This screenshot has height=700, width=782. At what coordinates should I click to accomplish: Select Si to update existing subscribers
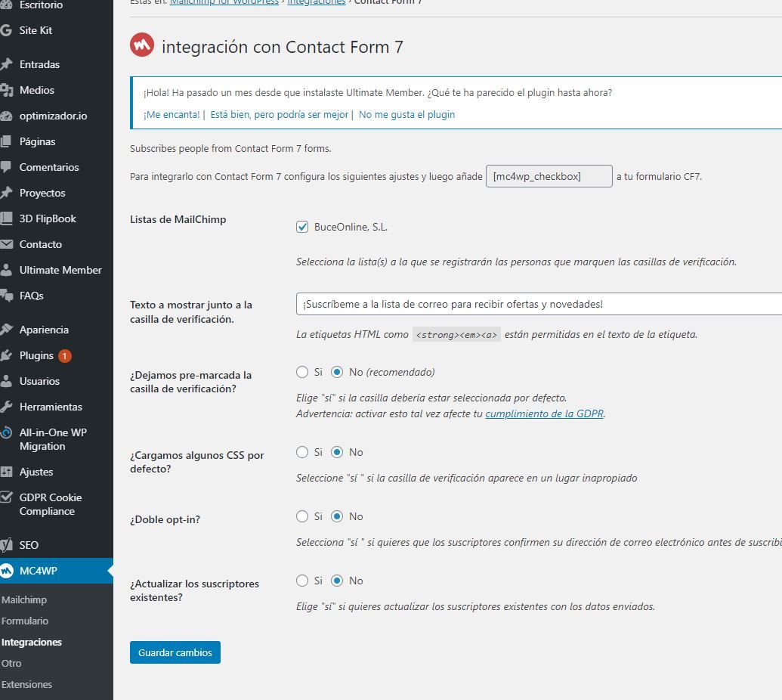tap(302, 581)
